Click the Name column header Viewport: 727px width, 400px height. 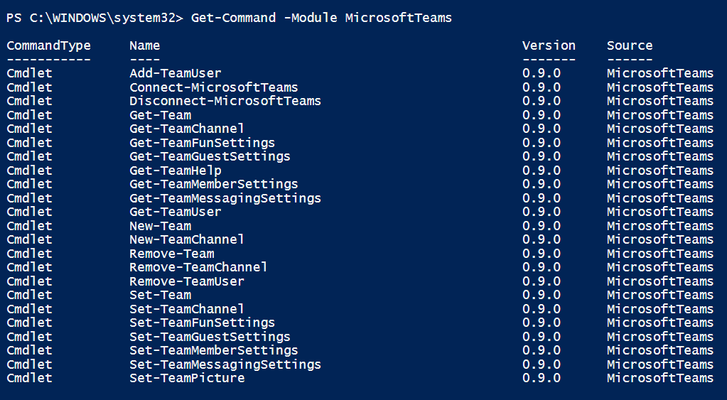click(145, 46)
